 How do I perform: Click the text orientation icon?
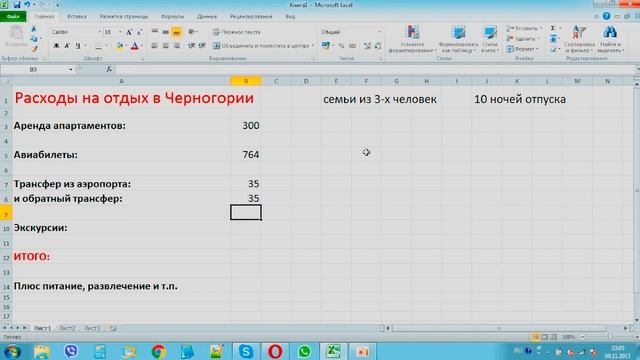click(x=191, y=32)
